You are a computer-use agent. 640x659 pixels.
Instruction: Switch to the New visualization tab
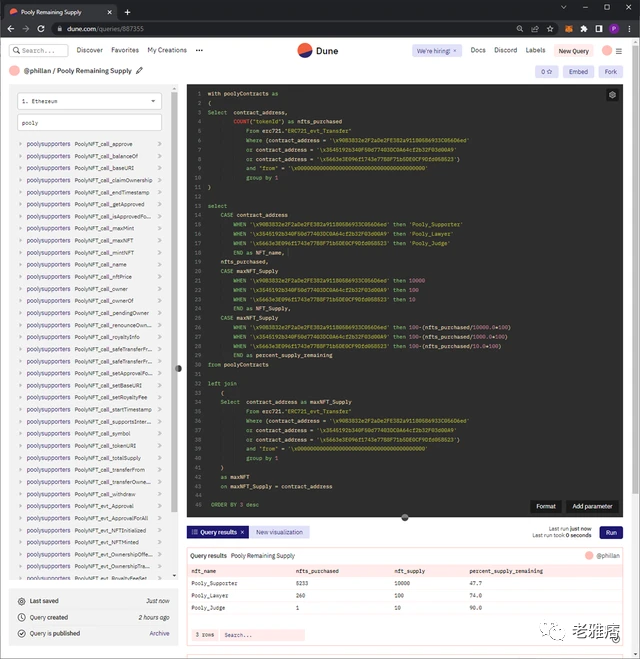click(279, 532)
